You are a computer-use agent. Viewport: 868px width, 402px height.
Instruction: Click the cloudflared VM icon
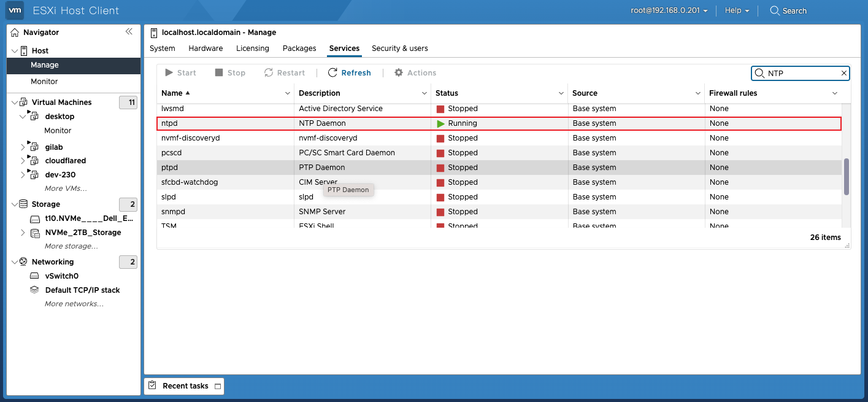click(34, 161)
